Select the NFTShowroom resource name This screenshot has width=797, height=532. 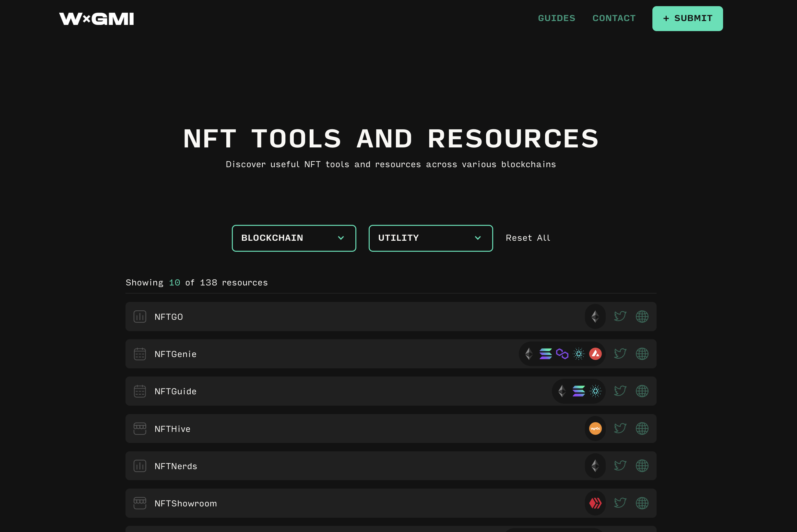click(186, 504)
